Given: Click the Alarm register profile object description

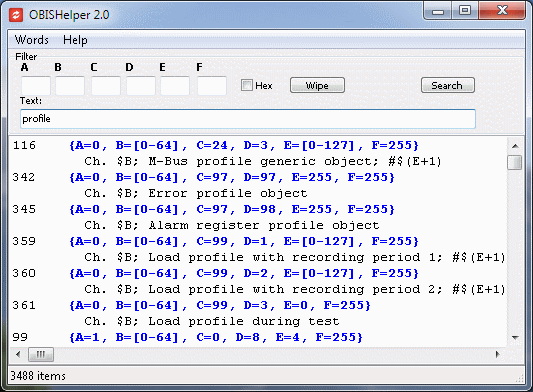Looking at the screenshot, I should click(232, 225).
